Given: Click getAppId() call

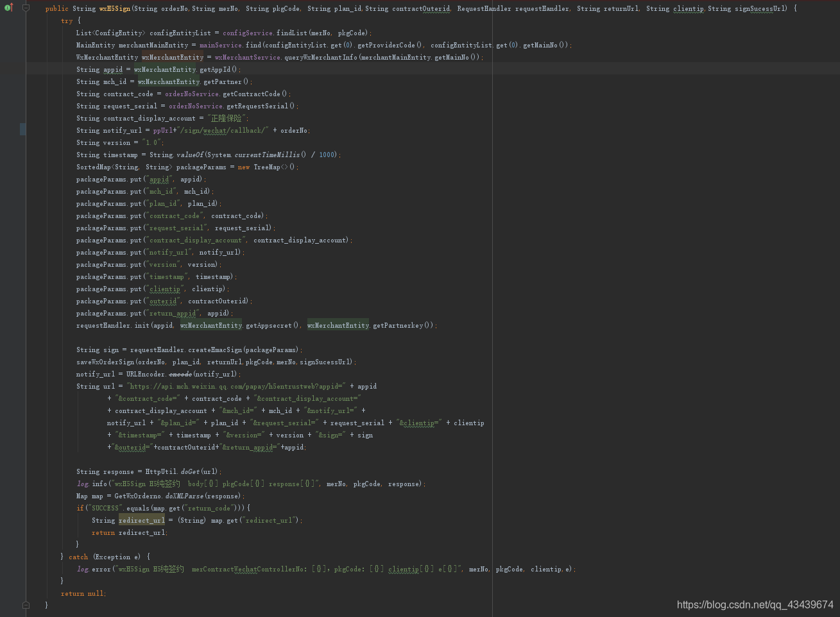Looking at the screenshot, I should 219,69.
